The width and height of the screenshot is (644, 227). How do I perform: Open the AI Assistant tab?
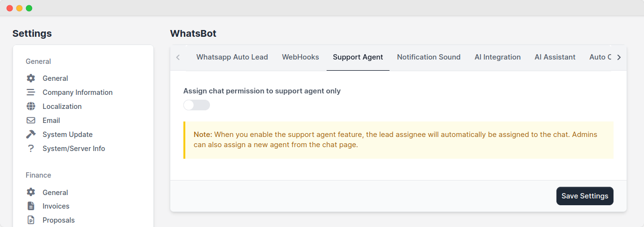555,57
